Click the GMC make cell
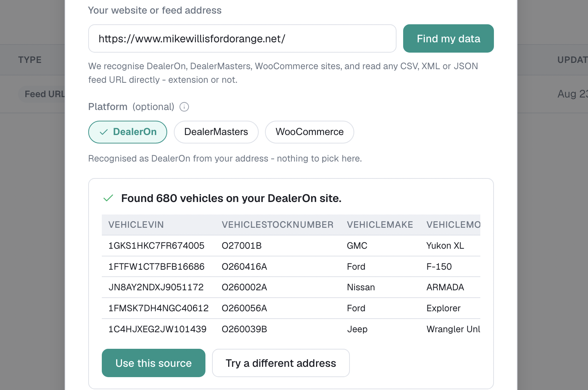This screenshot has width=588, height=390. (357, 246)
